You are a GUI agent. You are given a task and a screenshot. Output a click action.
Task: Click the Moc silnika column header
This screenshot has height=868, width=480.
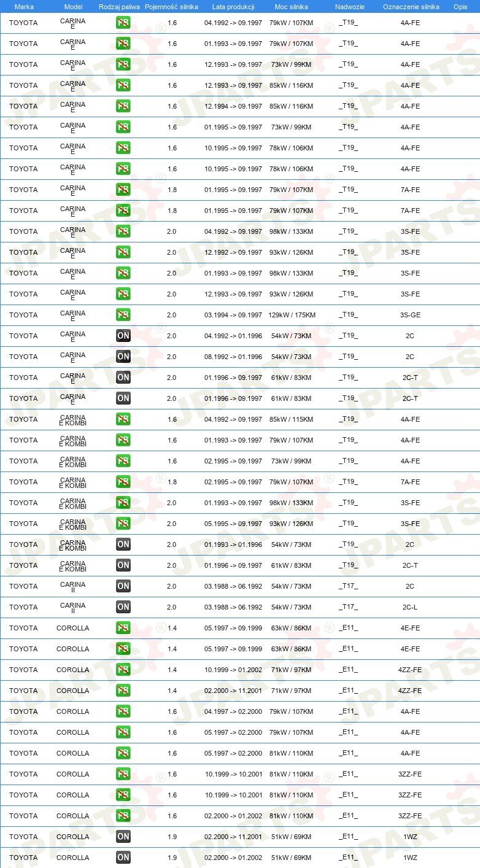point(291,7)
